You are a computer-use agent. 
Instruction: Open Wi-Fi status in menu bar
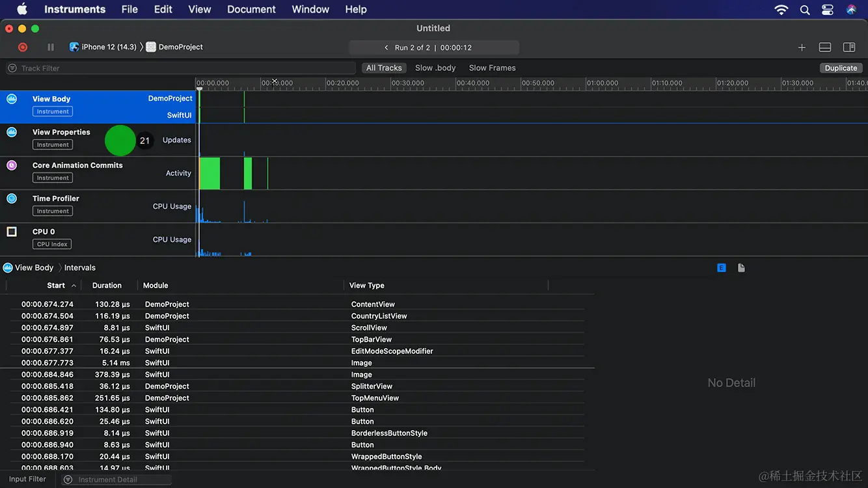(781, 10)
